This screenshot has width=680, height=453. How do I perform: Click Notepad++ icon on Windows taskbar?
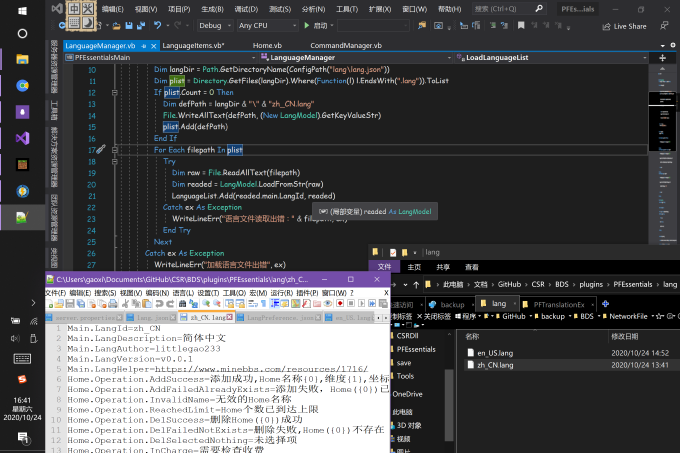coord(22,217)
